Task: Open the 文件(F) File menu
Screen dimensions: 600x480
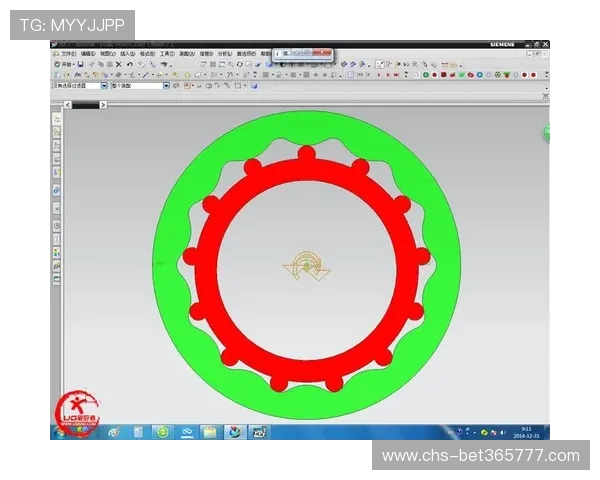Action: pyautogui.click(x=69, y=54)
